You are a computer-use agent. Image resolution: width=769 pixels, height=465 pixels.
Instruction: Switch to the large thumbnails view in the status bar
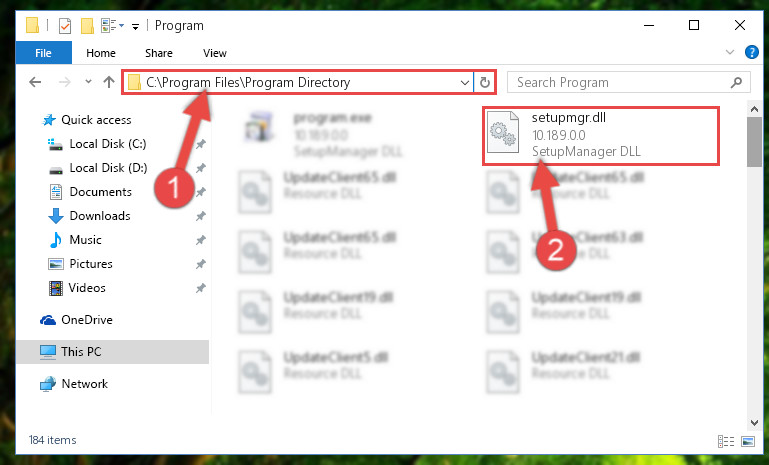(x=748, y=441)
